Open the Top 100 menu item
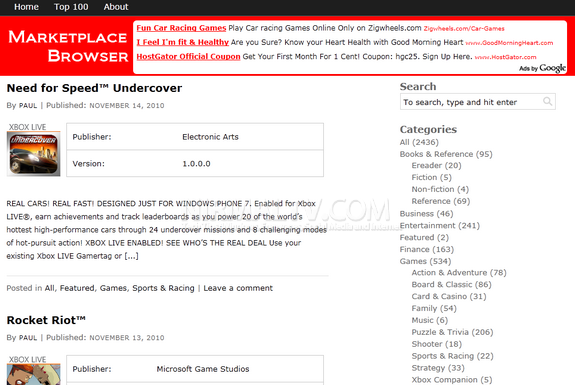The height and width of the screenshot is (385, 575). (x=71, y=7)
